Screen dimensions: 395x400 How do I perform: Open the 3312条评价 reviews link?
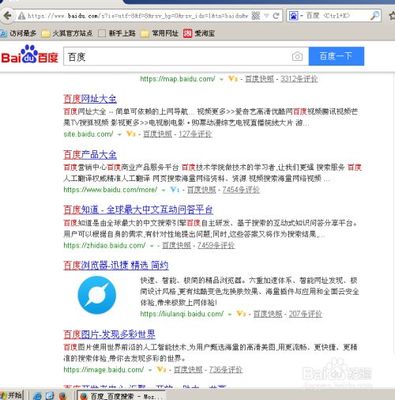point(299,79)
